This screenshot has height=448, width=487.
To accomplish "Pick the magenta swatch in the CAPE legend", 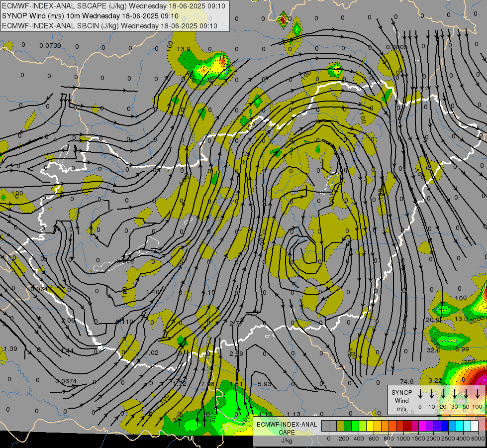I will 422,426.
